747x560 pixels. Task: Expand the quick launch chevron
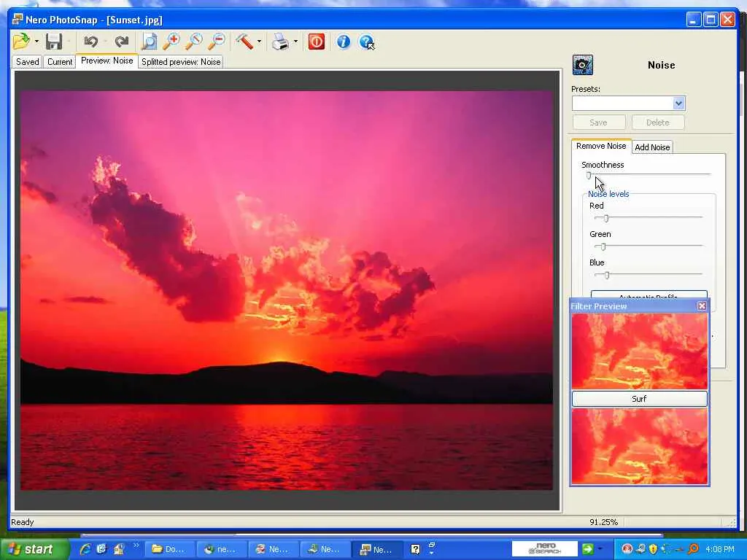point(136,545)
